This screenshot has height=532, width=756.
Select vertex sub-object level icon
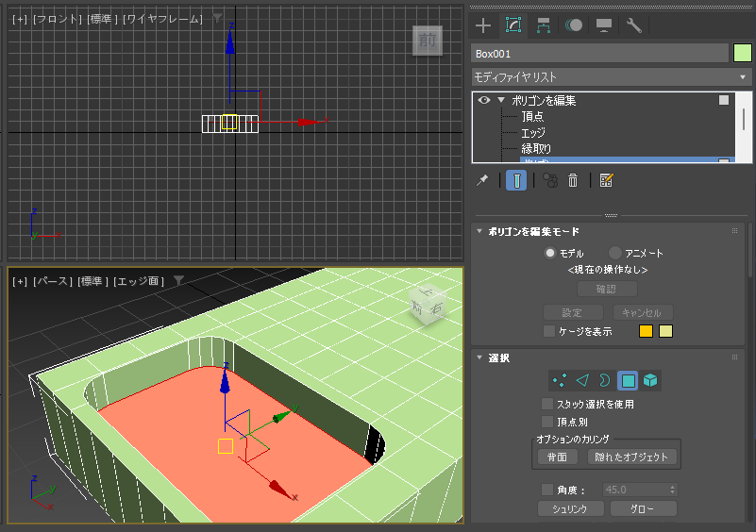coord(560,381)
